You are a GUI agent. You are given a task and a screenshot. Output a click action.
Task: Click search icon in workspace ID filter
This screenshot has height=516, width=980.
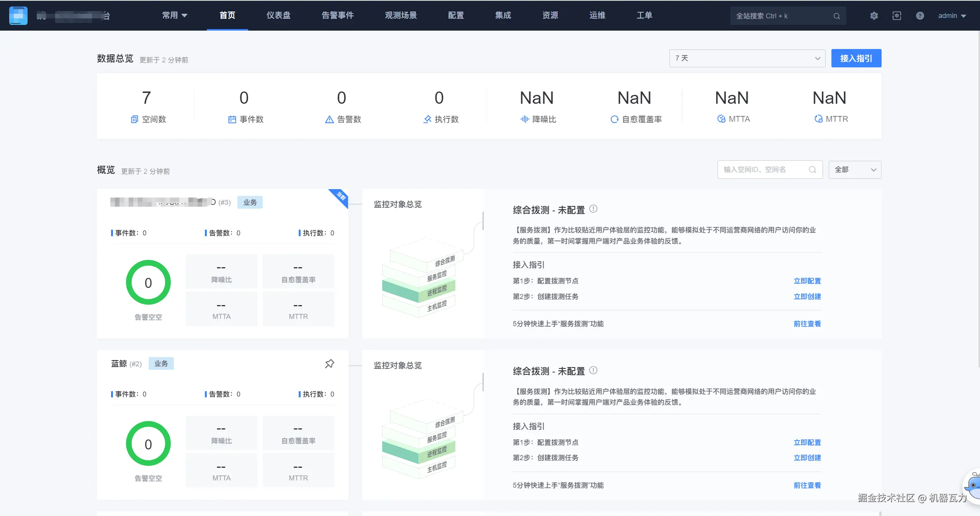coord(812,170)
